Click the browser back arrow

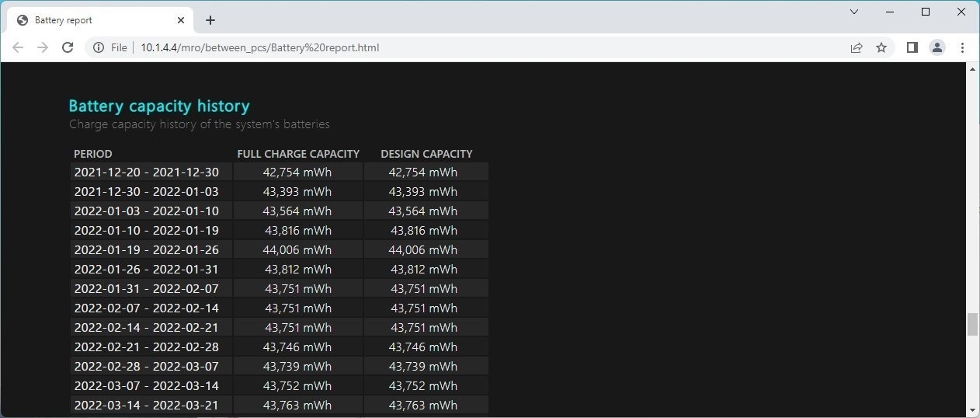[18, 47]
